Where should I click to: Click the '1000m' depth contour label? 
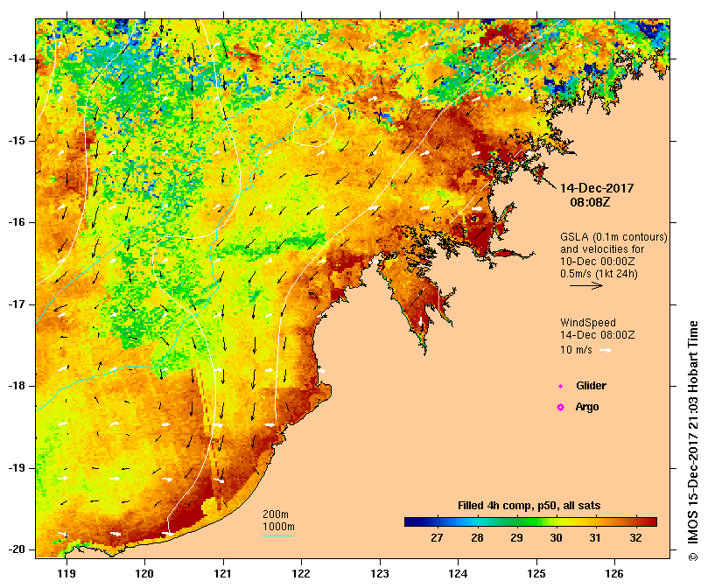click(278, 527)
